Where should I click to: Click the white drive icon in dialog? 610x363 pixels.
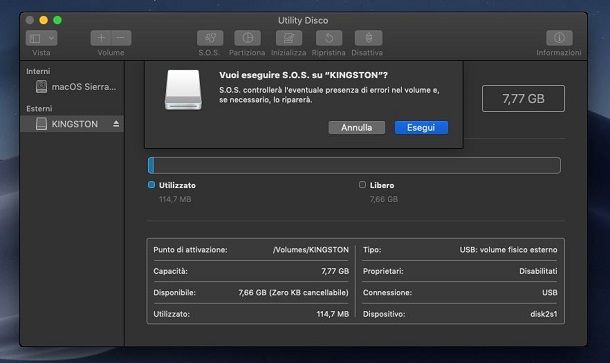pyautogui.click(x=183, y=90)
